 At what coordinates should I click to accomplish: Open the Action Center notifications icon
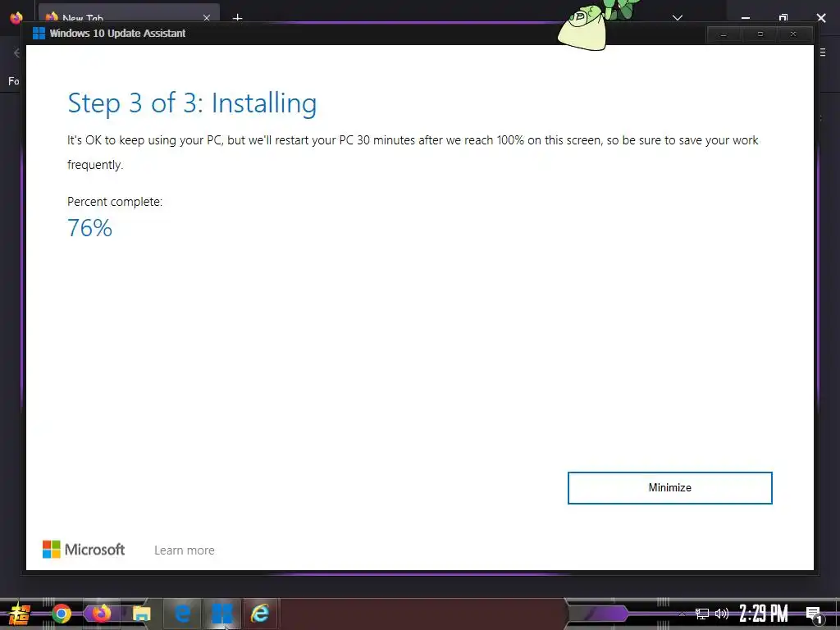(x=814, y=614)
